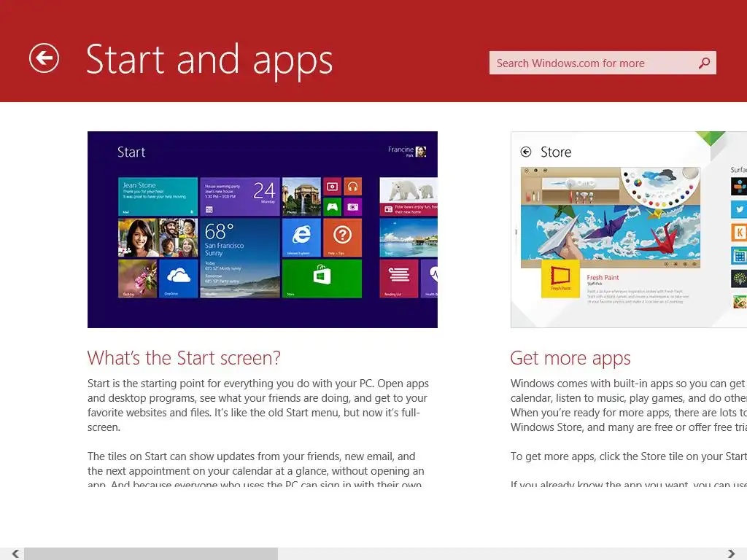Open the Start screen illustration image
The image size is (747, 560).
(x=263, y=230)
